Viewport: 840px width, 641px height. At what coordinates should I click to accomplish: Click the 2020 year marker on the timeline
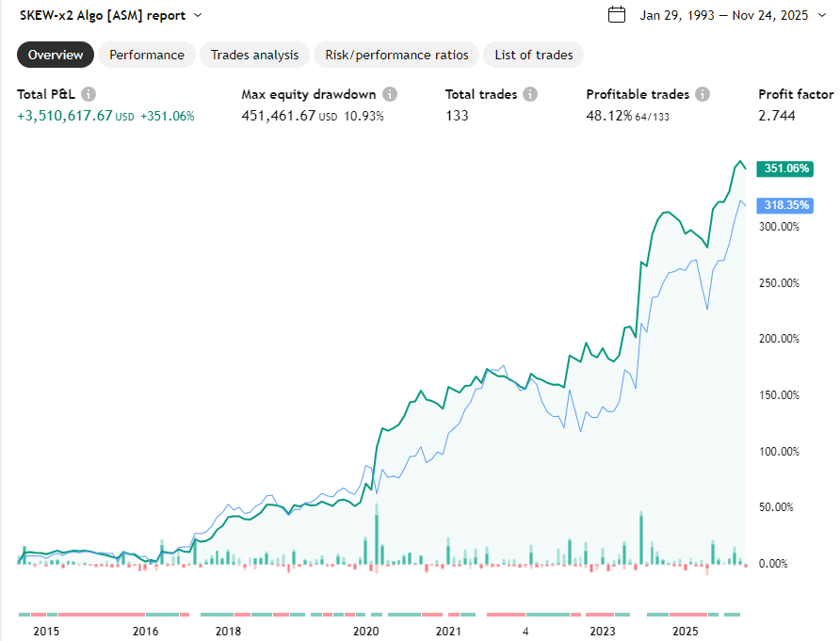[x=365, y=632]
